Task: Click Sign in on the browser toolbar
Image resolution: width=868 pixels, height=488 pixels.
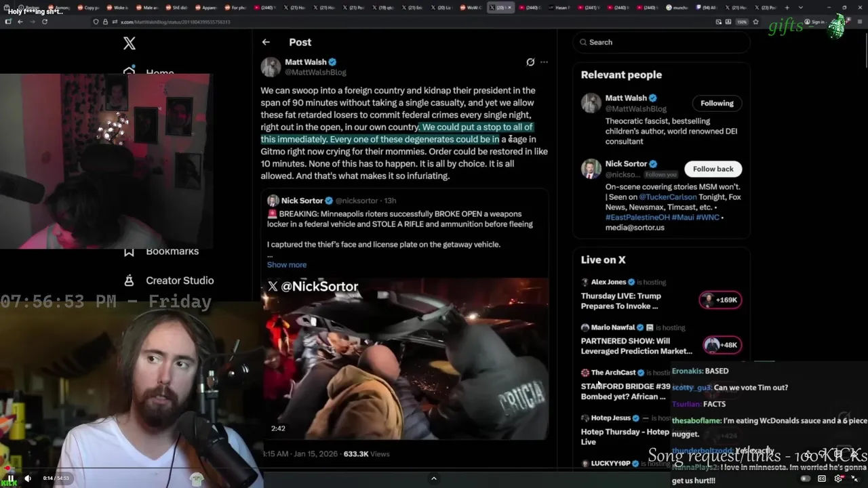Action: pos(818,22)
